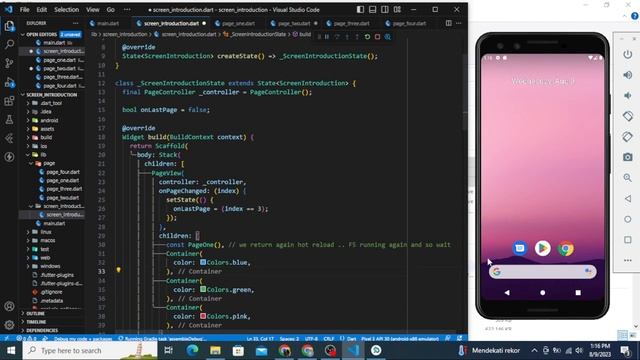Open the Play Store app on the phone
The height and width of the screenshot is (360, 640).
(542, 248)
